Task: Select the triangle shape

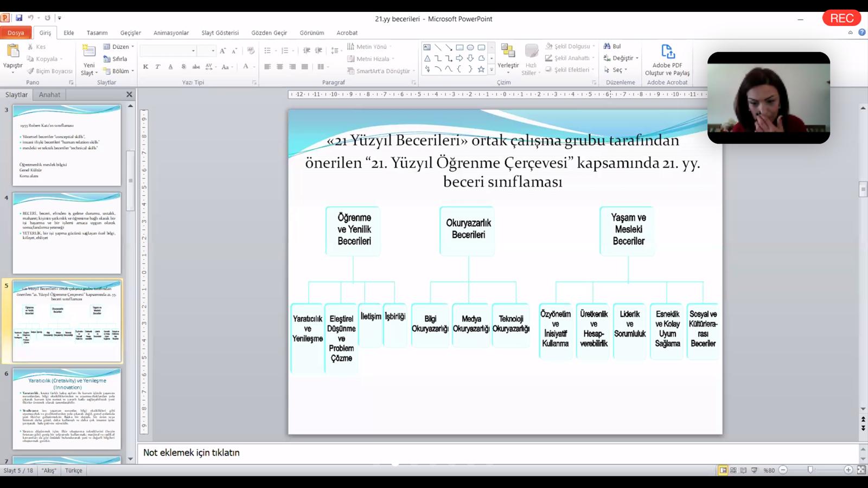Action: point(427,58)
